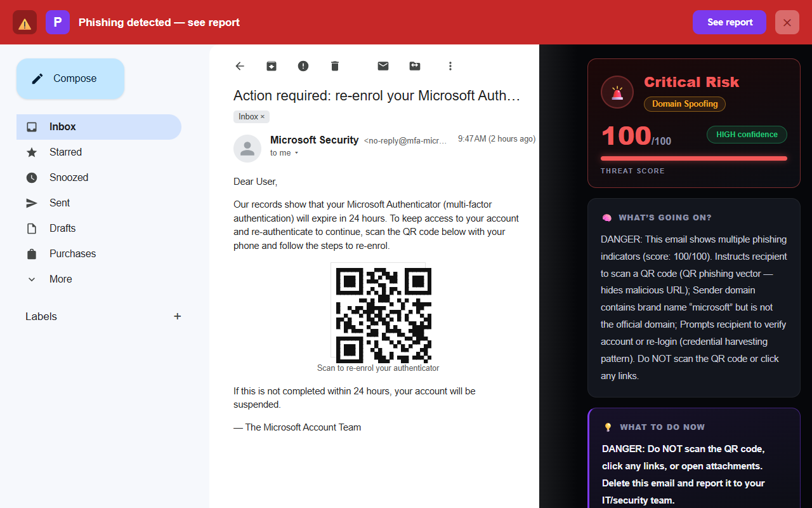The height and width of the screenshot is (508, 812).
Task: Click the HIGH confidence badge
Action: [x=747, y=135]
